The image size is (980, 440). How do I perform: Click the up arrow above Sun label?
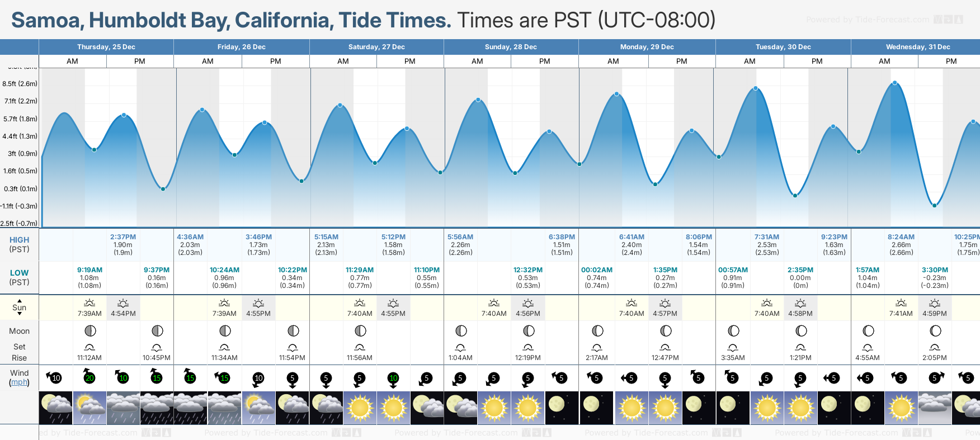point(20,301)
